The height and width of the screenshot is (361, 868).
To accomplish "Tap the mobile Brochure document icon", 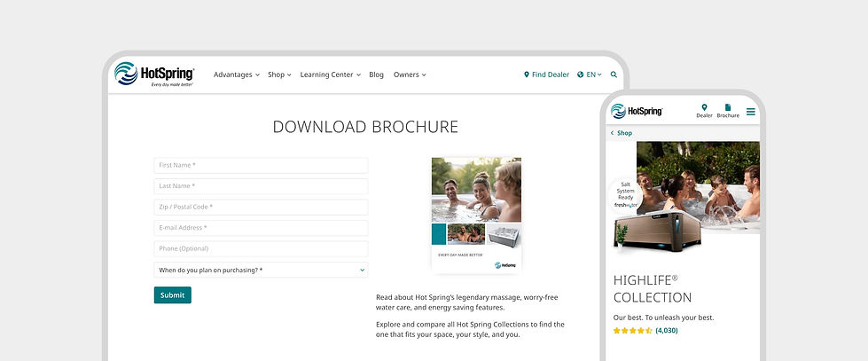I will click(x=728, y=107).
